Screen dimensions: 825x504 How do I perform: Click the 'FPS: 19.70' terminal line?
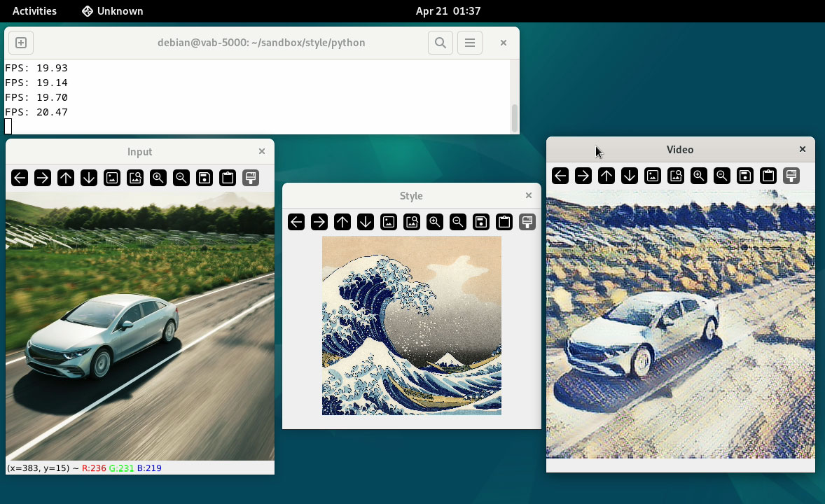(x=36, y=97)
